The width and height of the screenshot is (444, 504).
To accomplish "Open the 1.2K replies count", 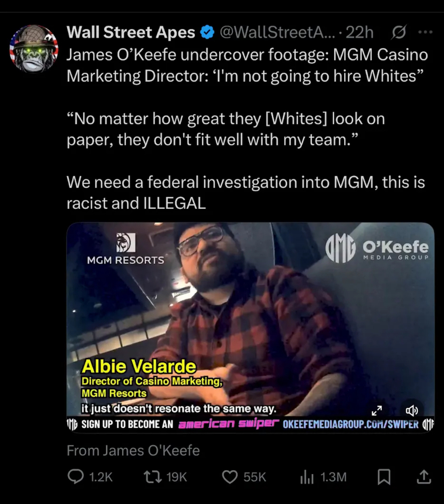I will (100, 477).
